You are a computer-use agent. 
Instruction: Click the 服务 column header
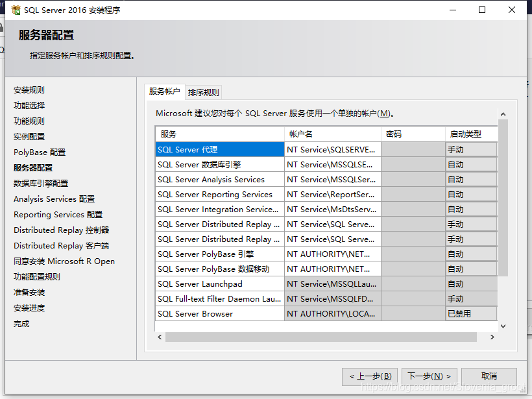coord(220,134)
